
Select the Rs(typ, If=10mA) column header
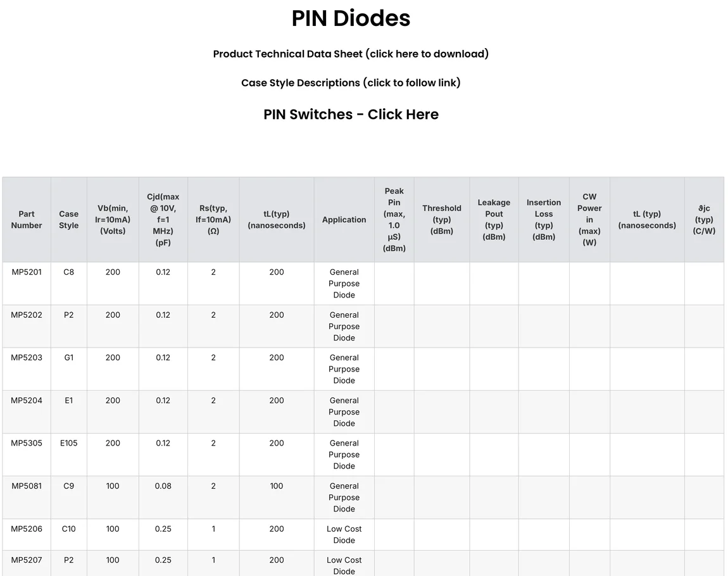(213, 220)
